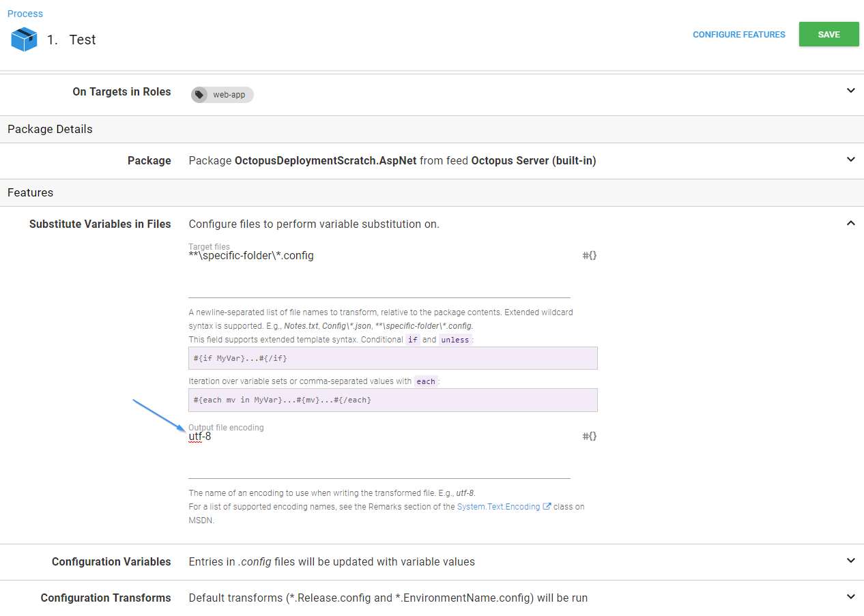The height and width of the screenshot is (616, 864).
Task: Click the SAVE button
Action: (x=829, y=33)
